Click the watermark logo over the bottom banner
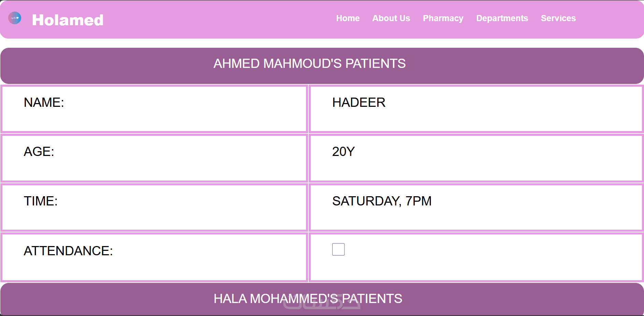 click(321, 304)
